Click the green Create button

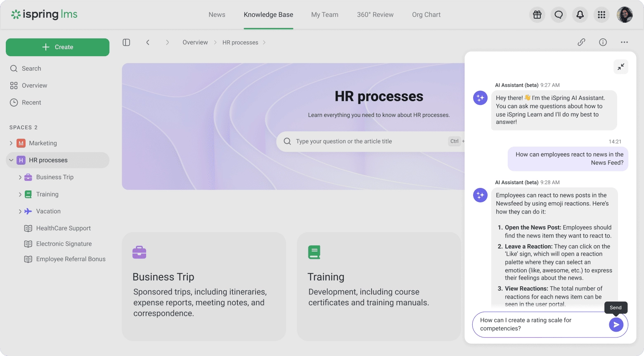(x=57, y=47)
